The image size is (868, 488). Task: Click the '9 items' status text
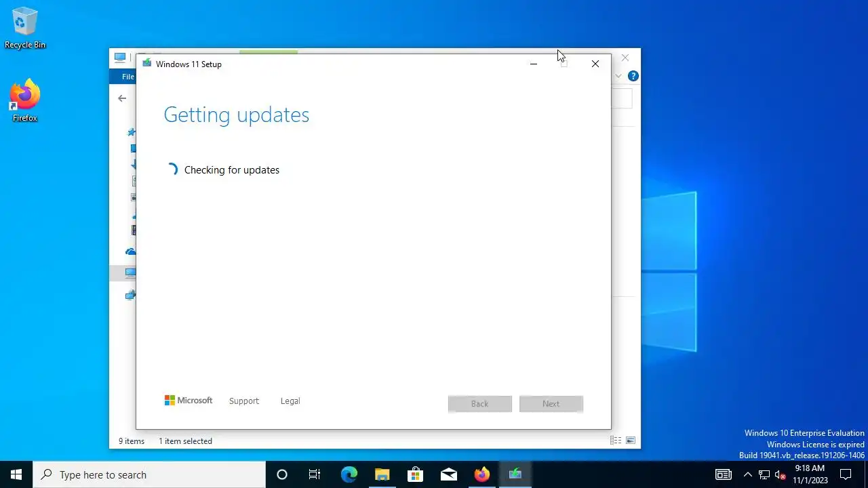pyautogui.click(x=132, y=441)
